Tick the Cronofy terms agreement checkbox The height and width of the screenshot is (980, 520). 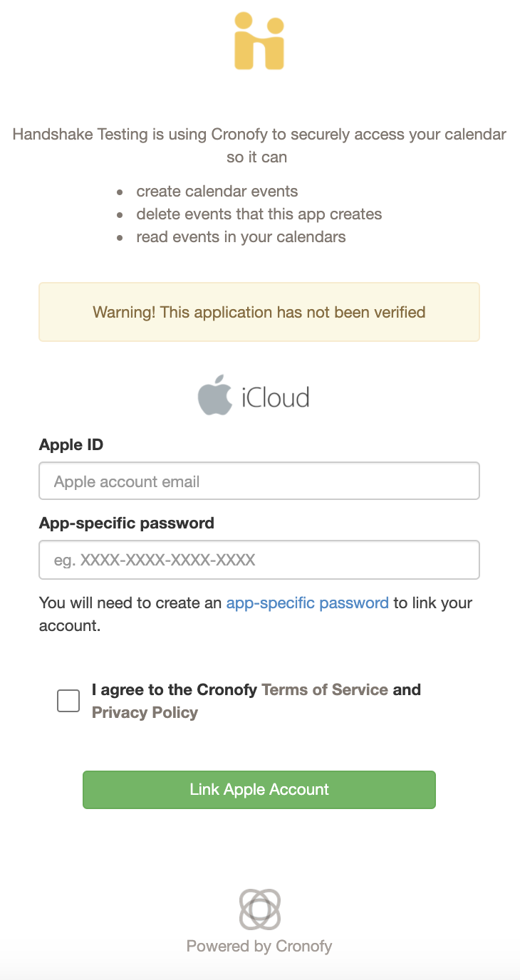click(x=68, y=701)
